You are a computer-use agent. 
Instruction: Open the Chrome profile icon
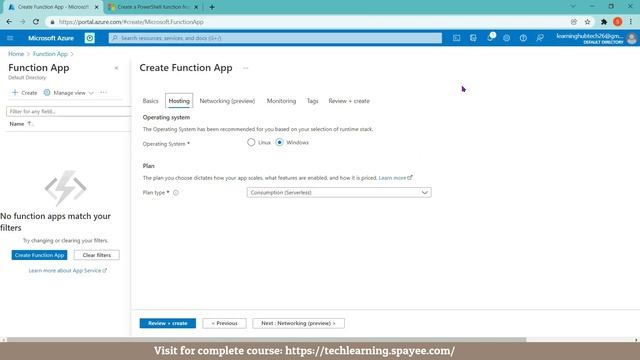(x=618, y=22)
